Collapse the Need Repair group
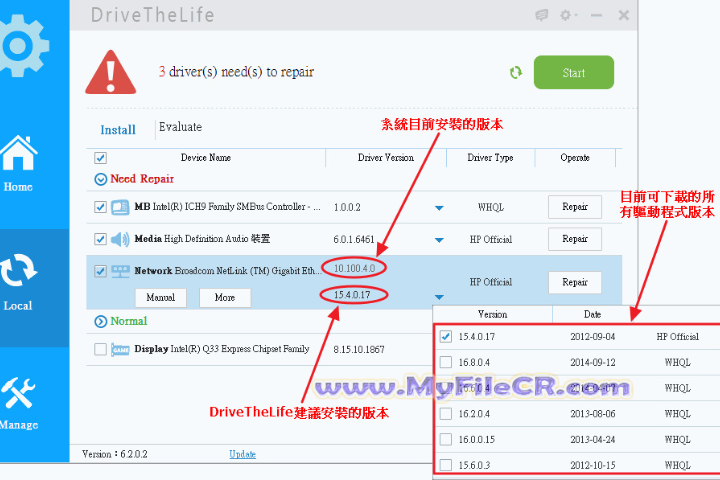The height and width of the screenshot is (480, 720). (101, 179)
